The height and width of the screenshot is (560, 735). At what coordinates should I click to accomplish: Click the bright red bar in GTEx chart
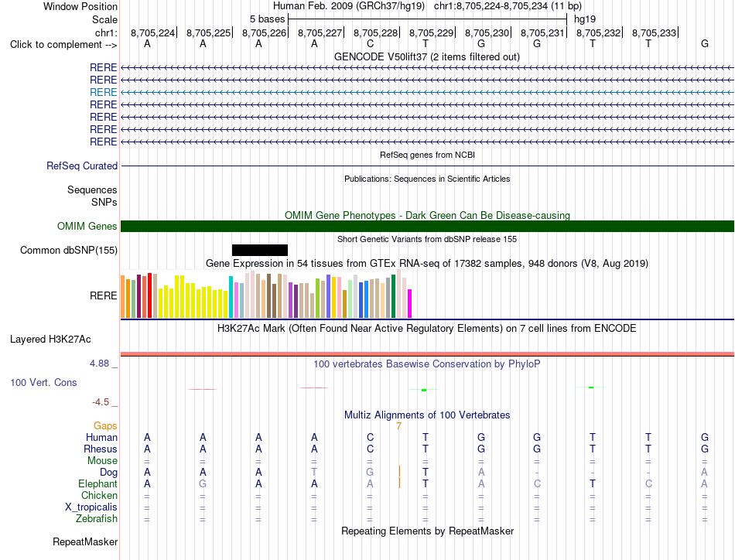click(x=149, y=295)
